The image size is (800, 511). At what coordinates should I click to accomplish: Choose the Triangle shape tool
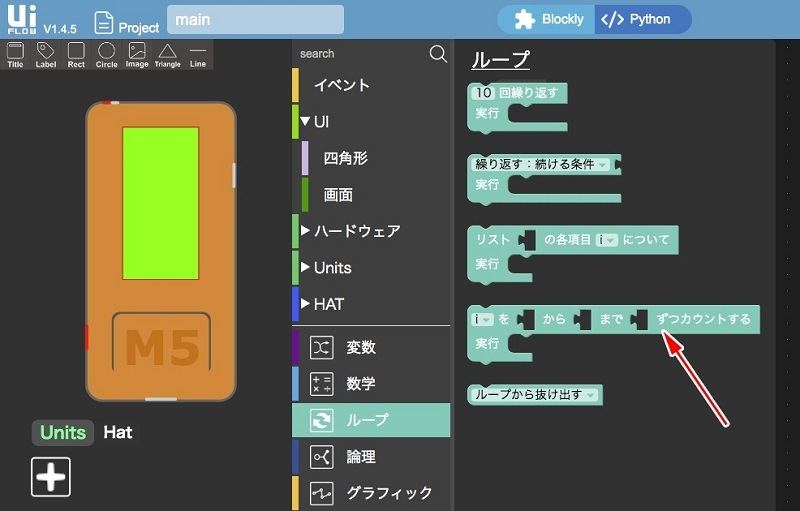point(167,54)
